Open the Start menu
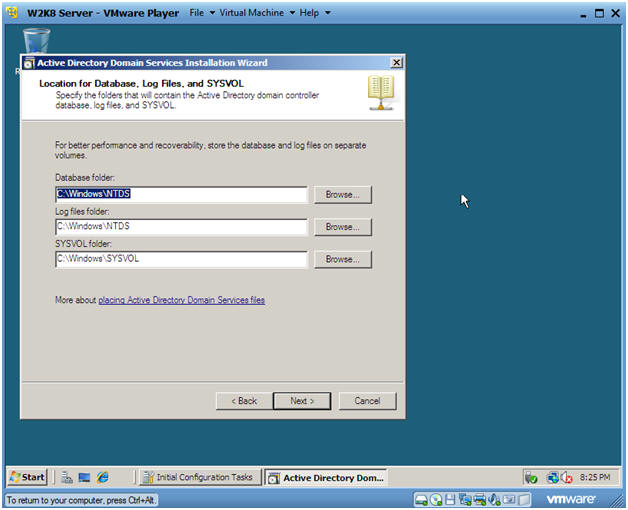628x510 pixels. coord(27,477)
